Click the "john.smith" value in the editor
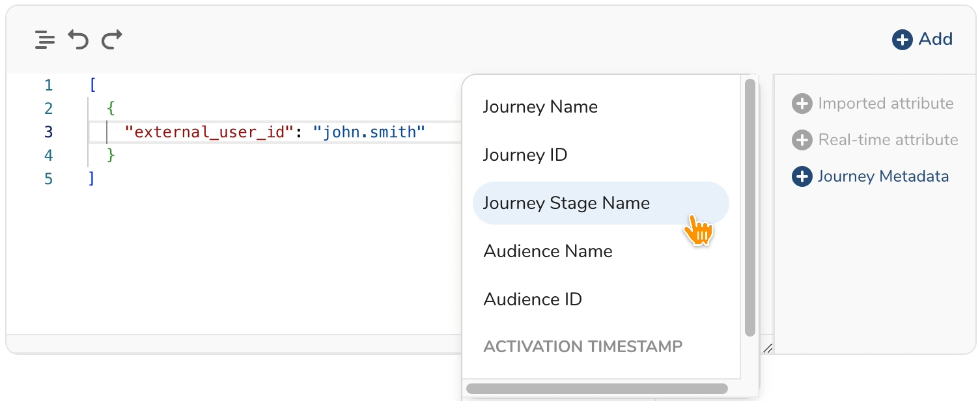The image size is (980, 401). [x=369, y=132]
